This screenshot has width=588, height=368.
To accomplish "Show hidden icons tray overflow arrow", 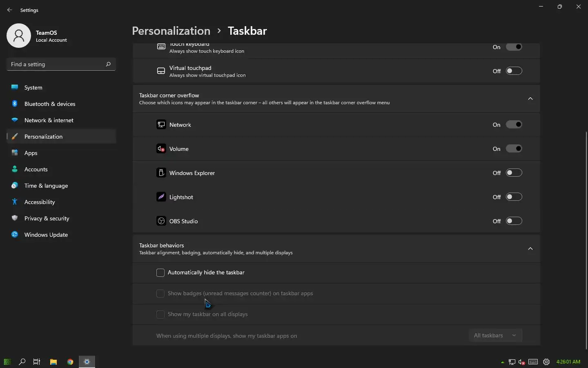I will pos(502,362).
